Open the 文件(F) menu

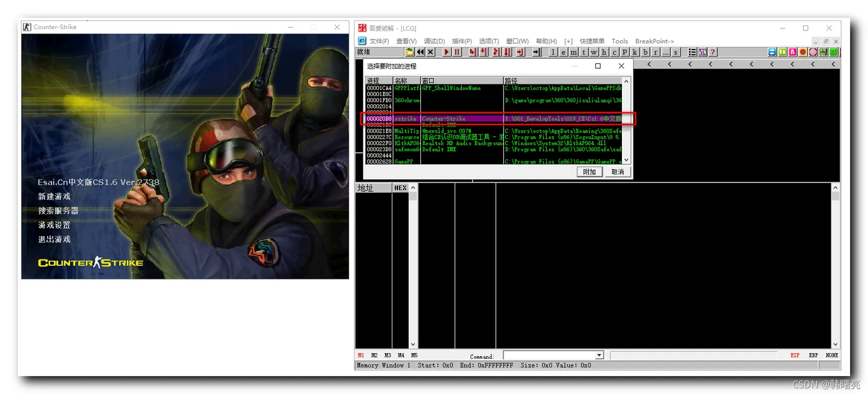click(x=379, y=42)
